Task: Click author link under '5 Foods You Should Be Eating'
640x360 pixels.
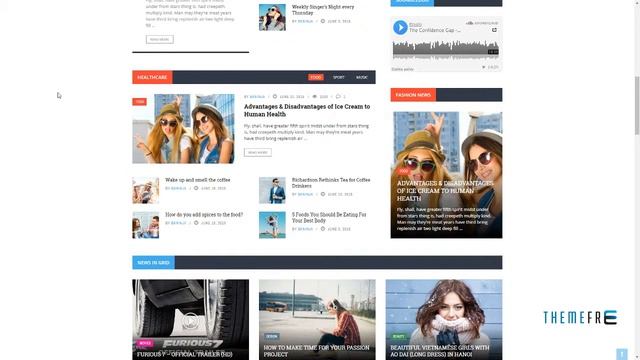Action: pyautogui.click(x=305, y=229)
